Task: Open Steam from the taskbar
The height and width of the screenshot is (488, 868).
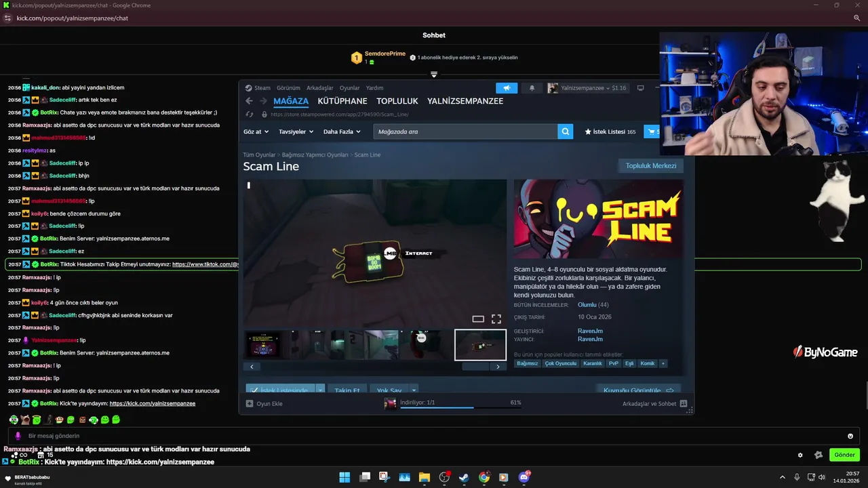Action: 464,477
